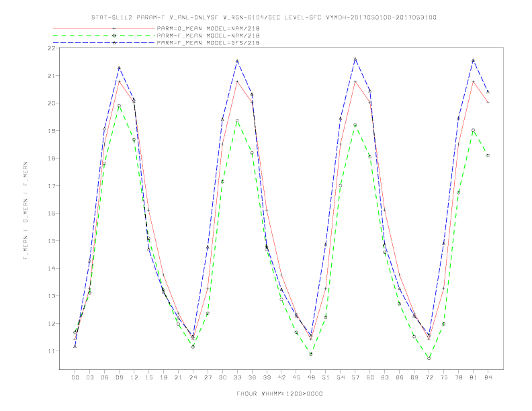Viewport: 532px width, 411px height.
Task: Click x-axis tick label 84
Action: [488, 377]
